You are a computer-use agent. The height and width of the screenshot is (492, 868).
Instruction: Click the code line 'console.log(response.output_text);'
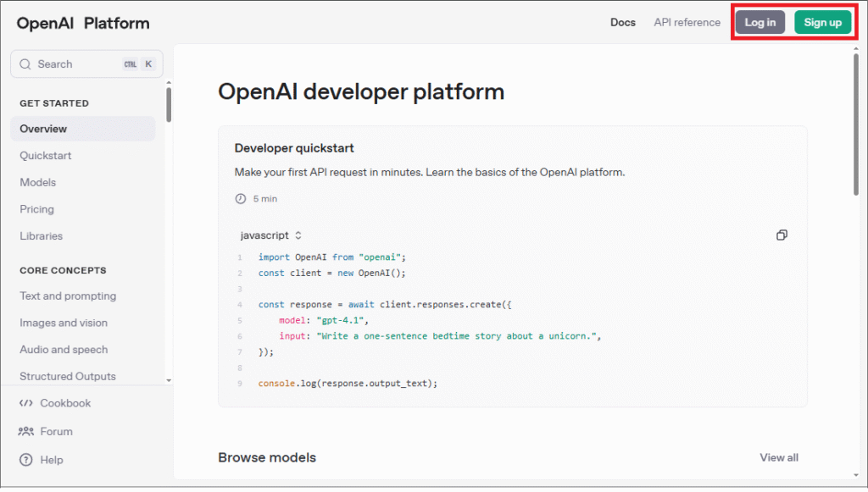[348, 383]
